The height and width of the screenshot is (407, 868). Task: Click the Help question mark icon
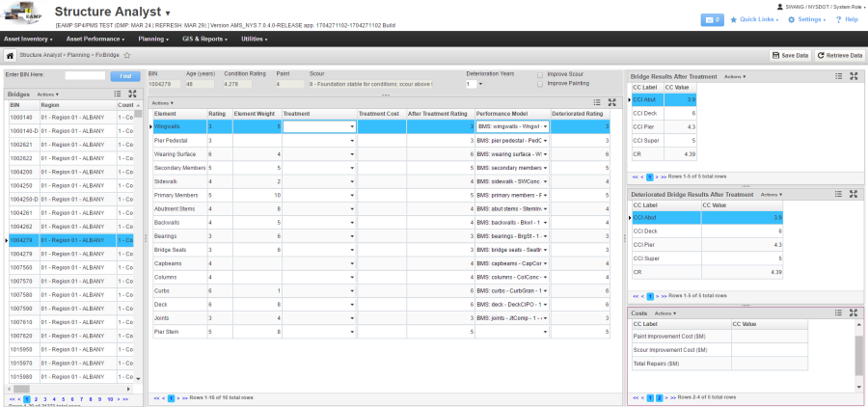837,19
